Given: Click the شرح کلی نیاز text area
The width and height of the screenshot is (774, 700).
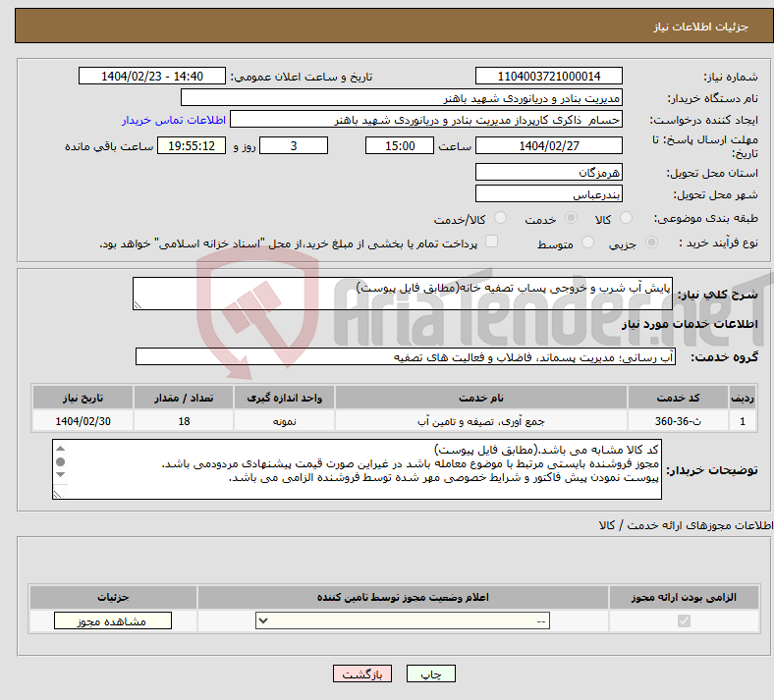Looking at the screenshot, I should click(x=403, y=294).
